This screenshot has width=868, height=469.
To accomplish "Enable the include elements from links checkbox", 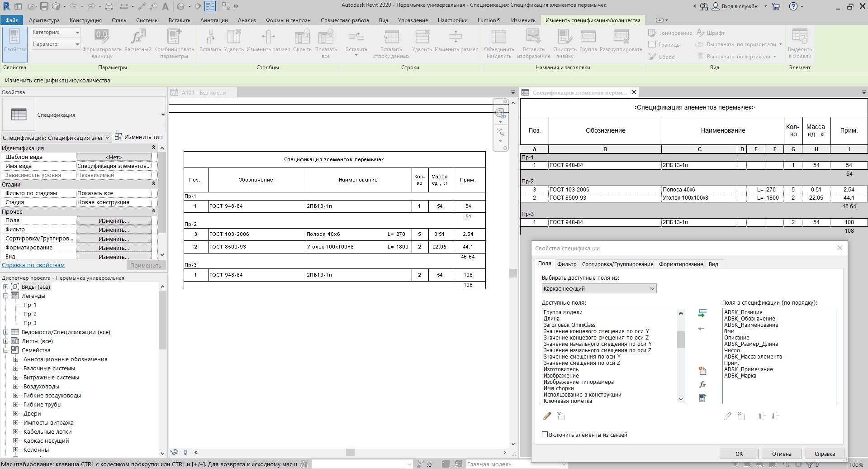I will pos(545,435).
